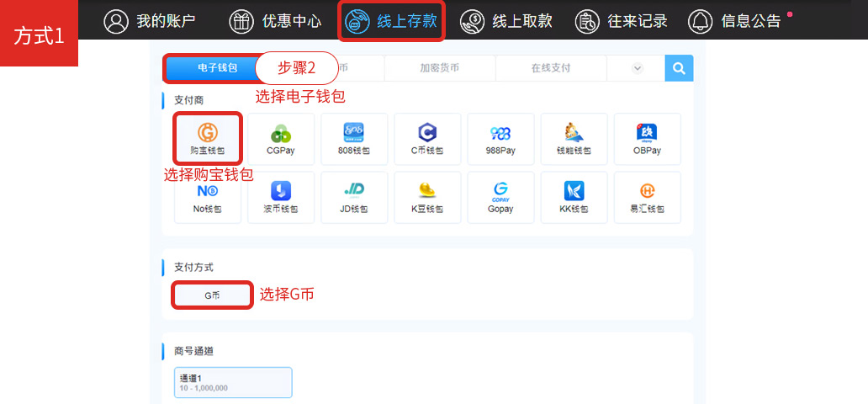
Task: Select the KK钱包 provider
Action: point(574,198)
